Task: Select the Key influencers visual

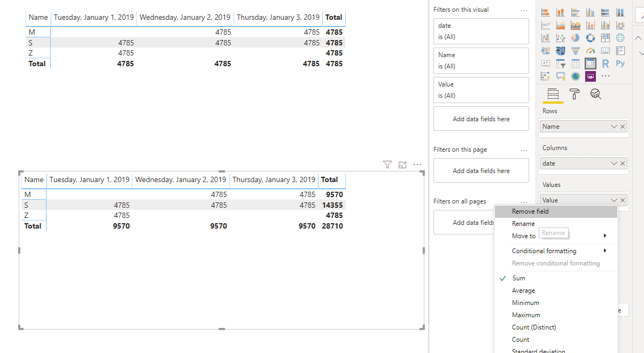Action: [546, 76]
